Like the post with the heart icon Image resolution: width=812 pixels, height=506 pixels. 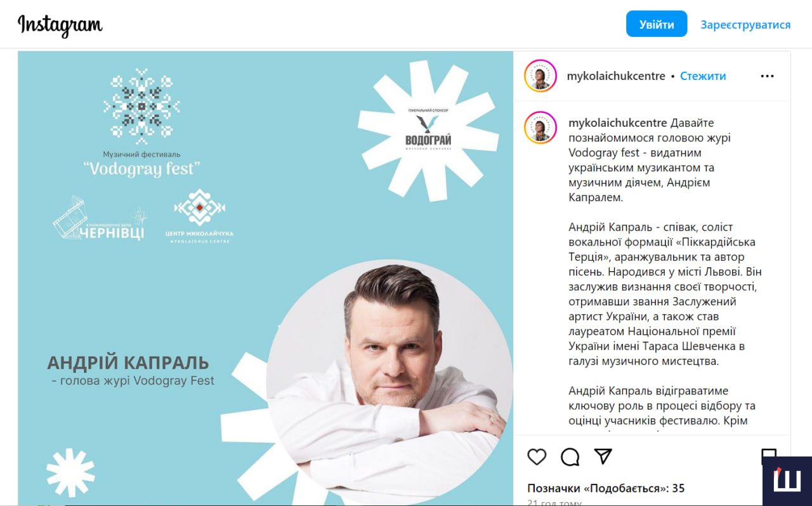(537, 456)
